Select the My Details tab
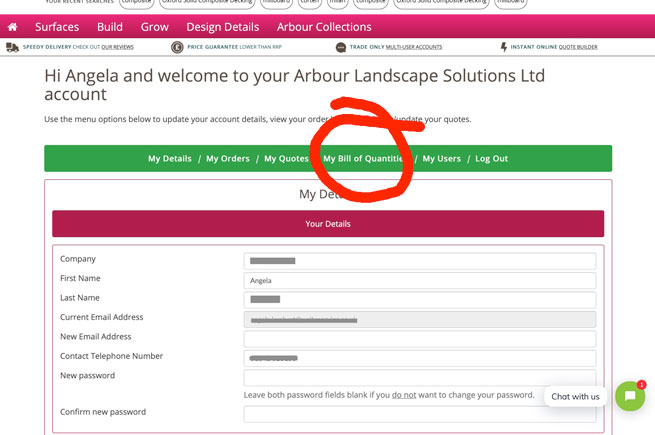Image resolution: width=655 pixels, height=435 pixels. tap(170, 159)
